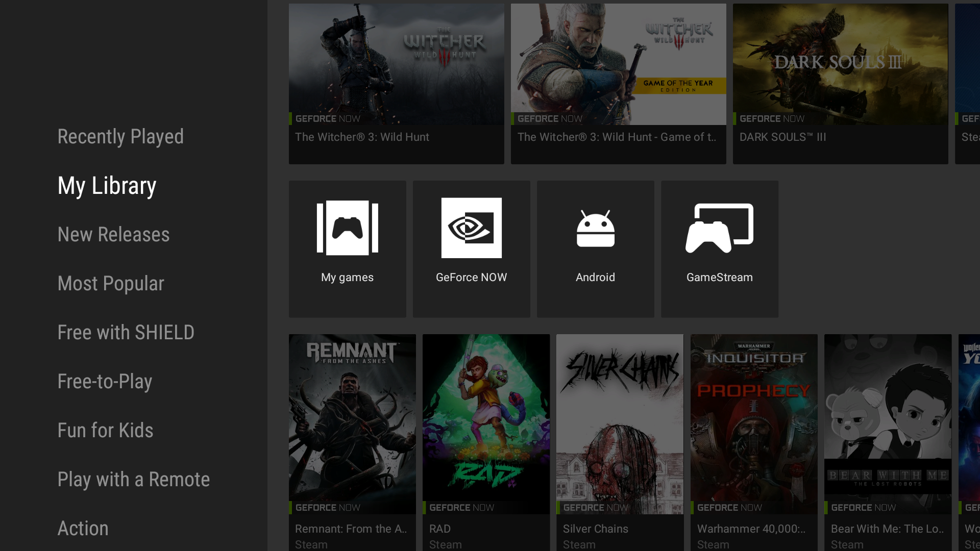Open Remnant: From the Ashes cover
This screenshot has width=980, height=551.
coord(352,423)
